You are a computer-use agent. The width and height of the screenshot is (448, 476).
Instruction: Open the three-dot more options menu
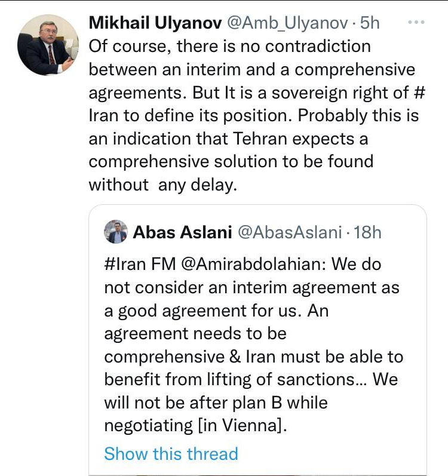[x=415, y=23]
